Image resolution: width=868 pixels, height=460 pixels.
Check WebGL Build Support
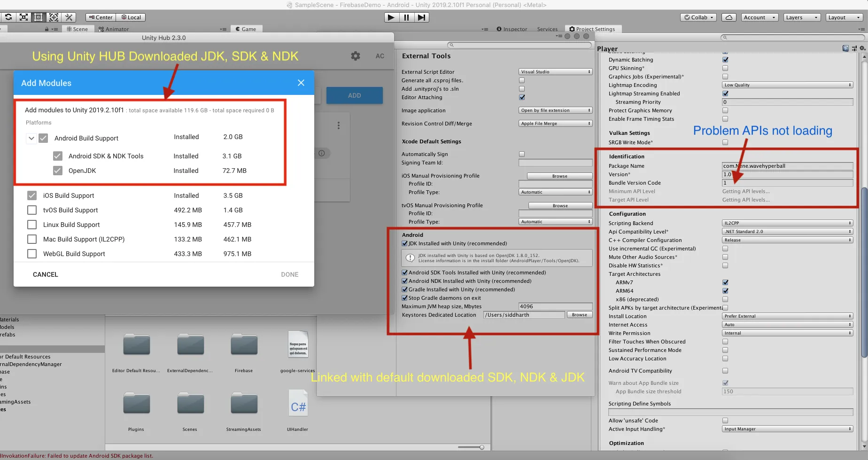point(32,254)
